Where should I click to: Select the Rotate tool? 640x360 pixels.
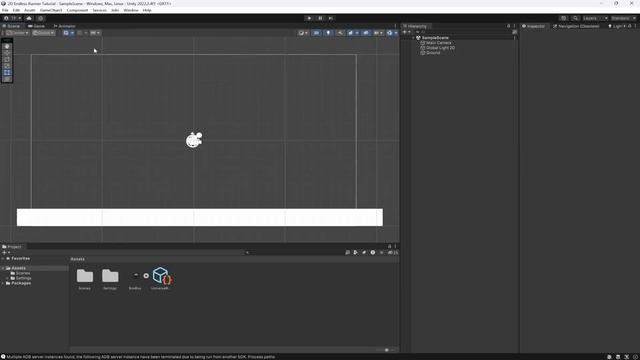pos(7,60)
